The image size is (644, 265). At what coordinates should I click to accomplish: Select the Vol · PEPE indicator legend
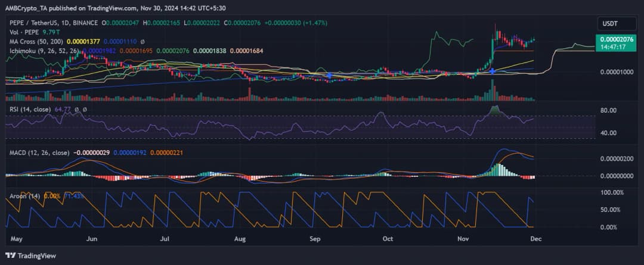pyautogui.click(x=21, y=32)
